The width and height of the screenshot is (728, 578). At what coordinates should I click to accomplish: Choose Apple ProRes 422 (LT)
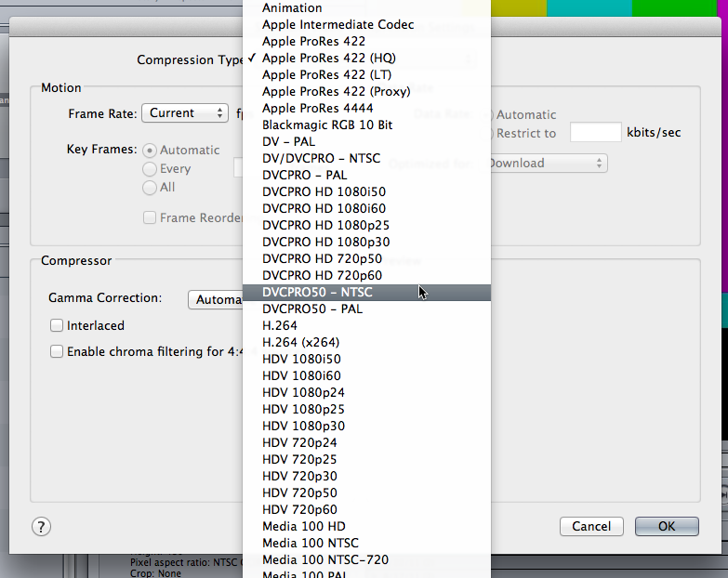pyautogui.click(x=366, y=74)
